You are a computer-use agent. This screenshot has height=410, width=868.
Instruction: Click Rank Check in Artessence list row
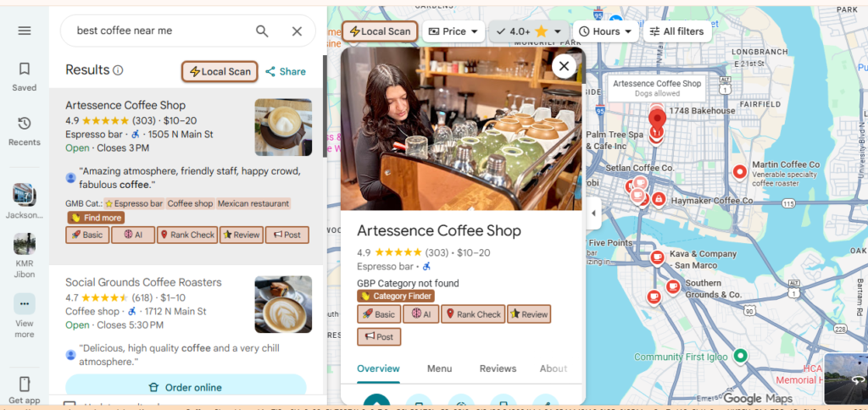(187, 235)
